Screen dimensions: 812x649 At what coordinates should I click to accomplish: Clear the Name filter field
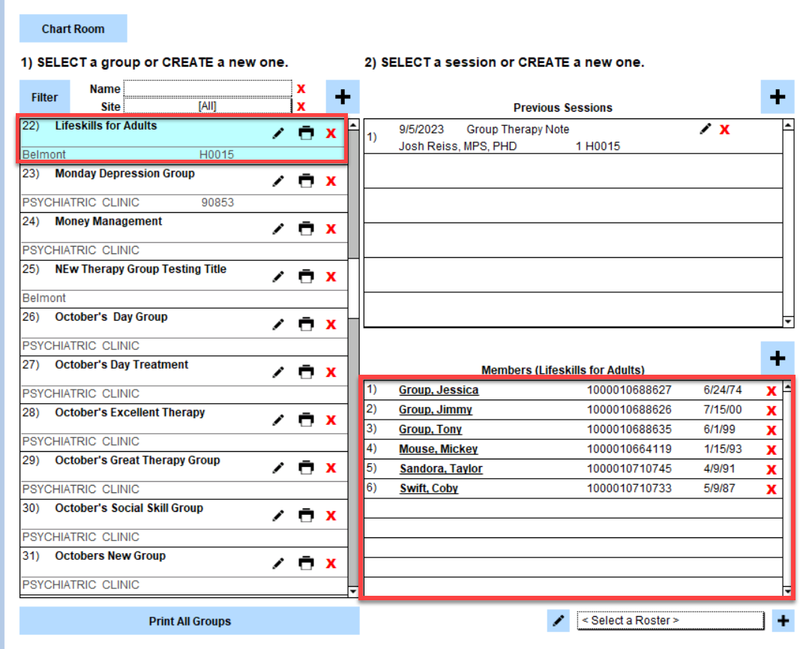point(301,89)
